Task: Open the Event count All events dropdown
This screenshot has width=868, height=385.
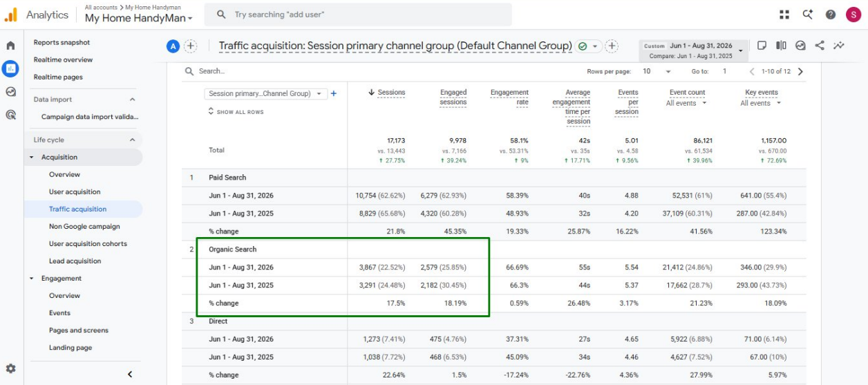Action: [687, 103]
